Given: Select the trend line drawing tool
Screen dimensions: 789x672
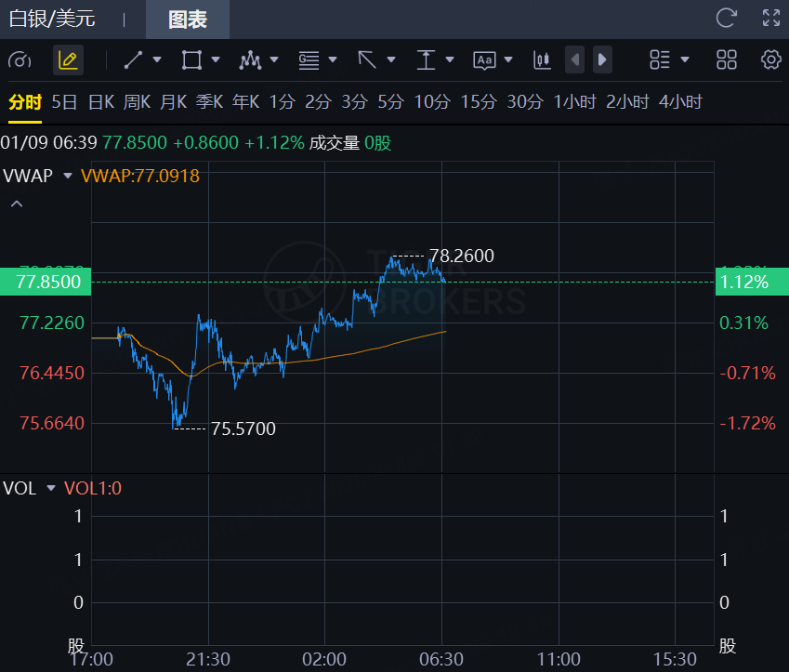Looking at the screenshot, I should 133,60.
